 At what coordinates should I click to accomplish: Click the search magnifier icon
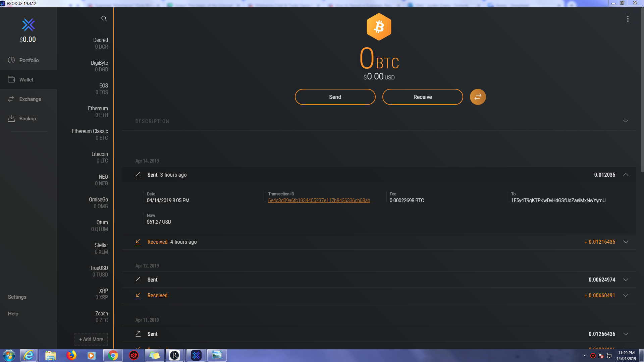tap(104, 19)
